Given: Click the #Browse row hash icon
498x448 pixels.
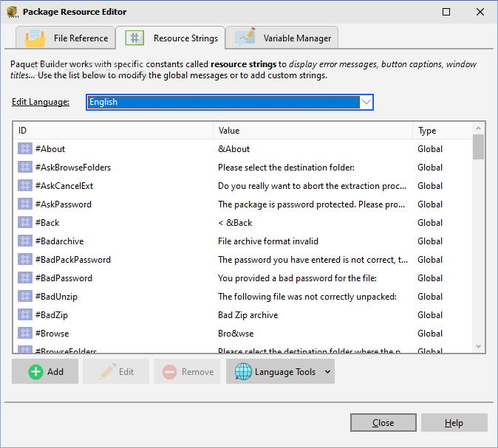Looking at the screenshot, I should (x=25, y=333).
